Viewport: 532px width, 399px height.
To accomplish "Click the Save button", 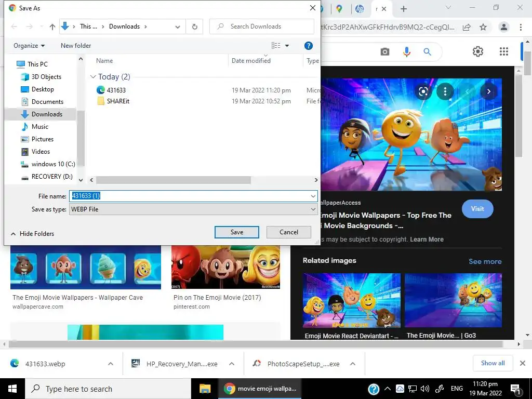I will 237,232.
